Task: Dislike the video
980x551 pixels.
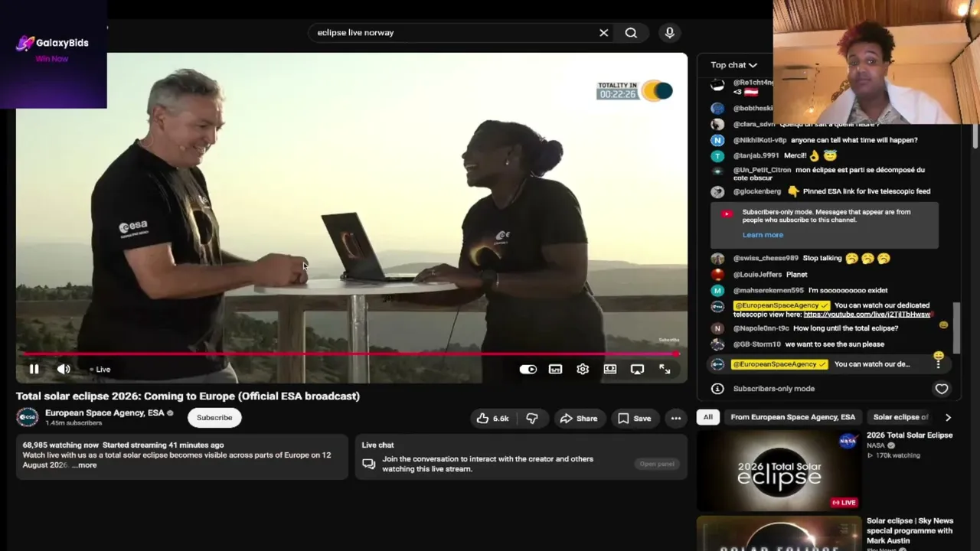Action: click(x=532, y=419)
